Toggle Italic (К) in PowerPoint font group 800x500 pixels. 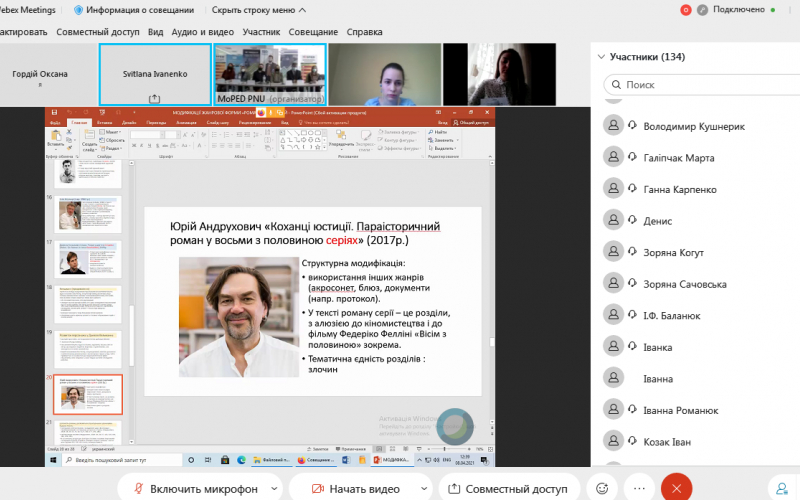(x=141, y=146)
